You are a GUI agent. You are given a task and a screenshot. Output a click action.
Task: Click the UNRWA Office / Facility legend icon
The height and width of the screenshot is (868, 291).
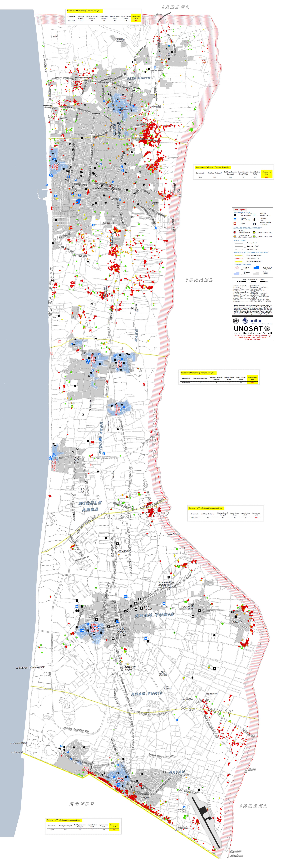click(x=235, y=219)
